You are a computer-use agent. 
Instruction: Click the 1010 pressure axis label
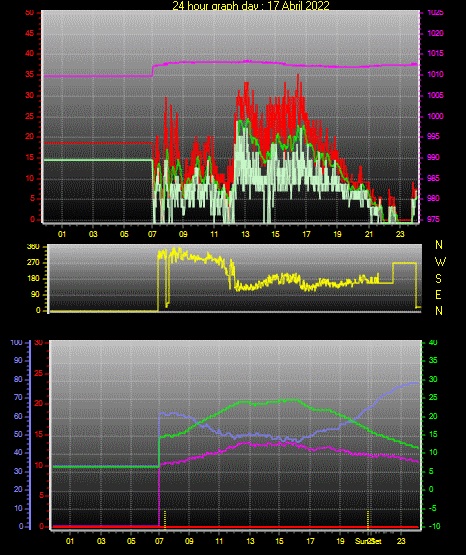point(435,74)
